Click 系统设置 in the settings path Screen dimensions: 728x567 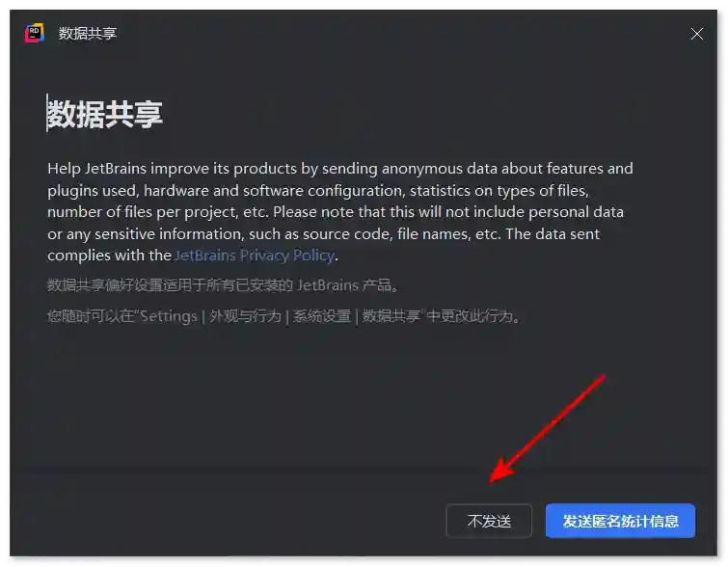(322, 316)
